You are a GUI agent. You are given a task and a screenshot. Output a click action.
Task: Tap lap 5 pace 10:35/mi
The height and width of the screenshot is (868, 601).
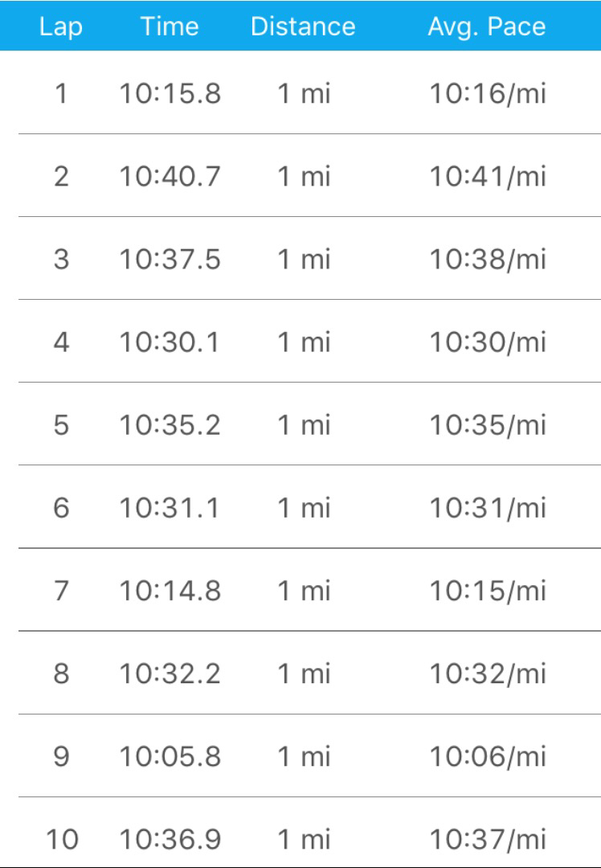[x=487, y=425]
